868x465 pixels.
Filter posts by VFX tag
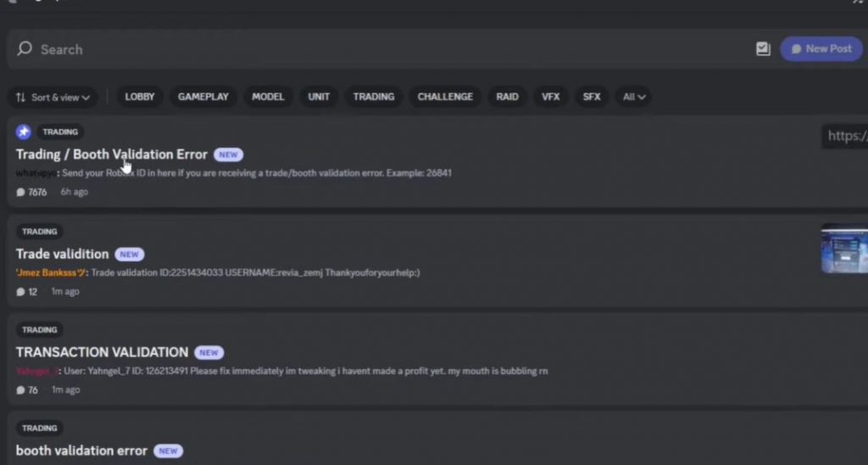click(x=550, y=97)
